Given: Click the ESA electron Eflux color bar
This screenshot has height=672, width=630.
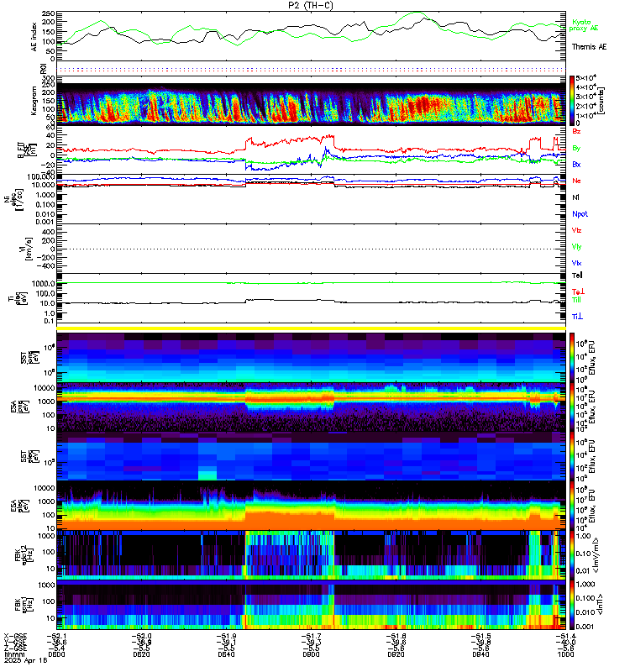Looking at the screenshot, I should point(572,506).
